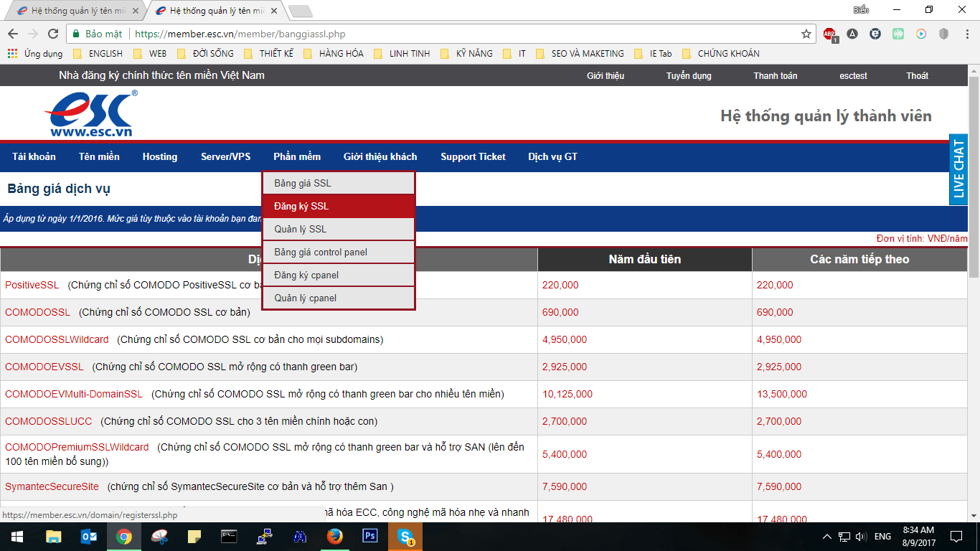The image size is (980, 551).
Task: Select Quản lý SSL menu entry
Action: 339,229
